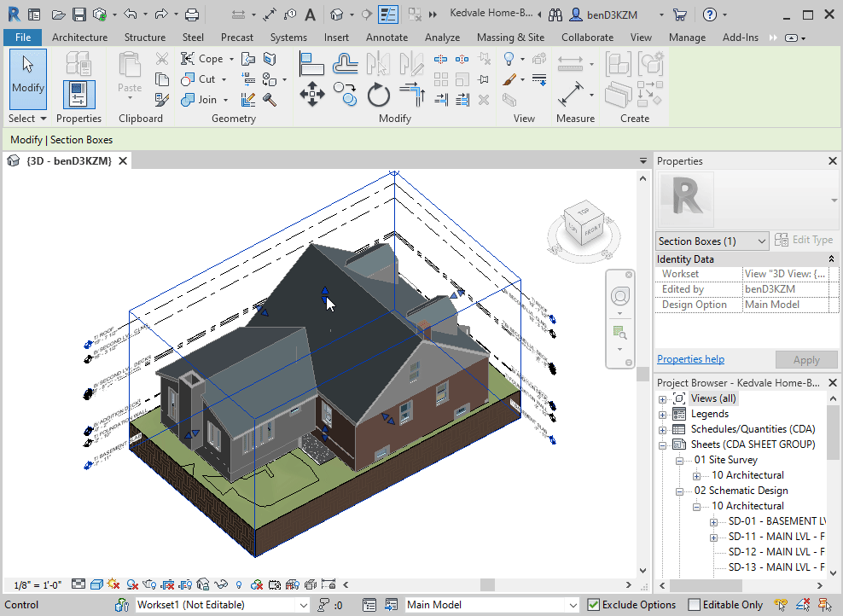The image size is (843, 616).
Task: Click the Detail Level icon in view control bar
Action: pos(78,584)
